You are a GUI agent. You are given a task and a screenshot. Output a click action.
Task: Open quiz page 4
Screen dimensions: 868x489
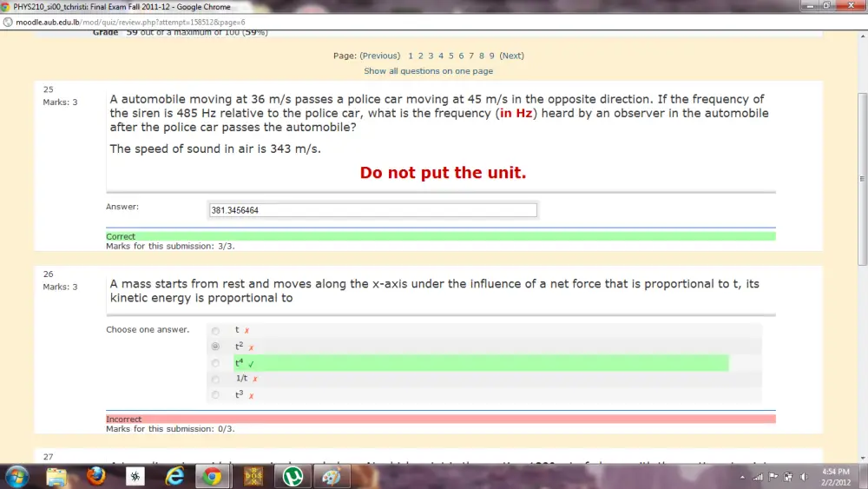pos(441,56)
